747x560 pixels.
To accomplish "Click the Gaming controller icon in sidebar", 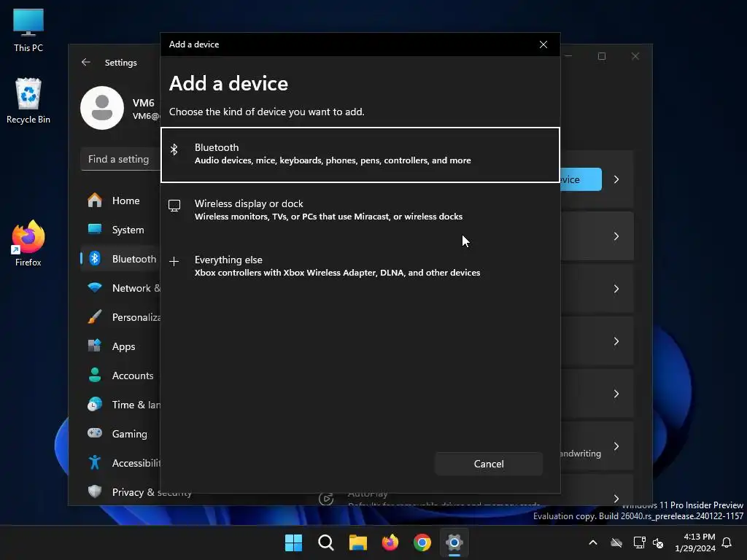I will [95, 433].
